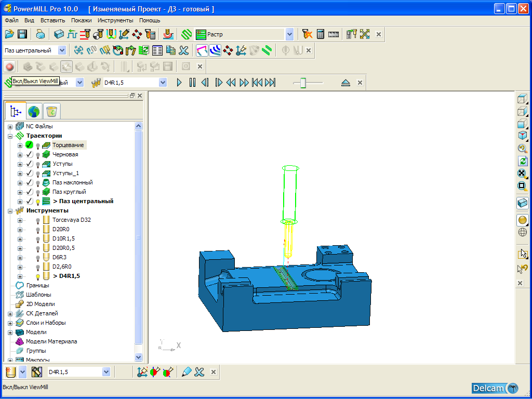The height and width of the screenshot is (399, 532).
Task: Toggle lightbulb for D6R3 tool
Action: click(38, 258)
